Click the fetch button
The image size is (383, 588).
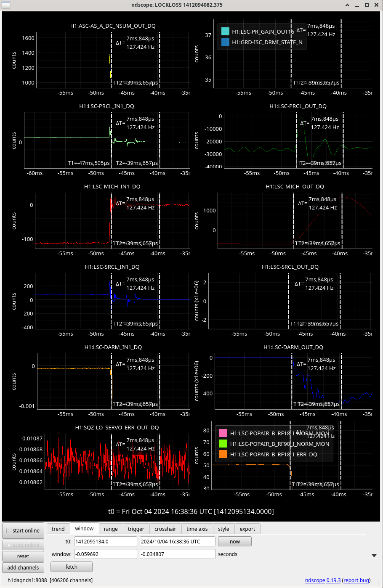(x=72, y=567)
